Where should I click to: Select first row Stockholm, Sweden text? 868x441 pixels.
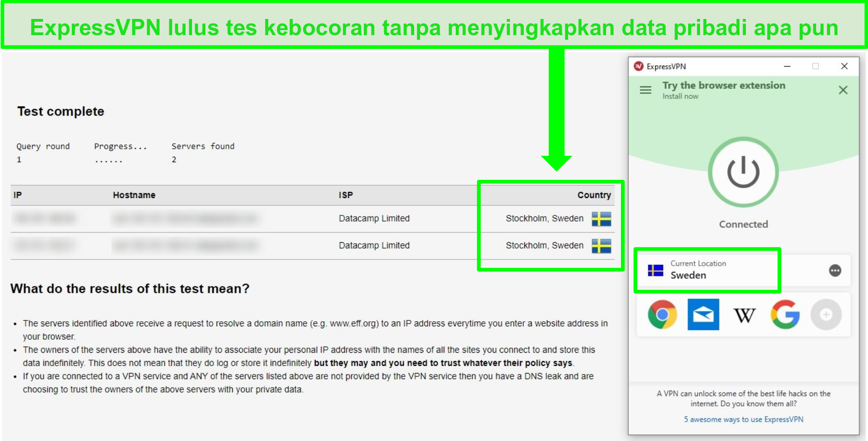[x=545, y=218]
